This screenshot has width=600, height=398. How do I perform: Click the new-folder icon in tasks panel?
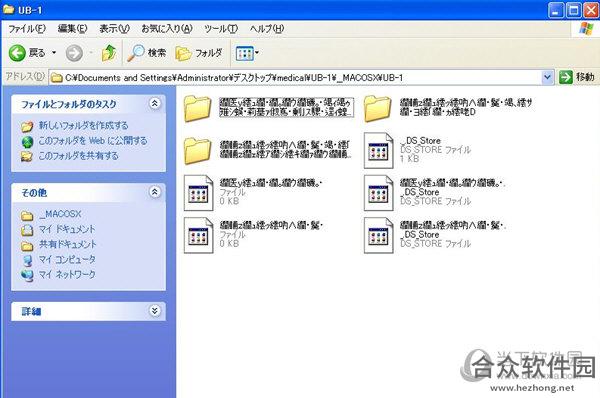(x=27, y=126)
